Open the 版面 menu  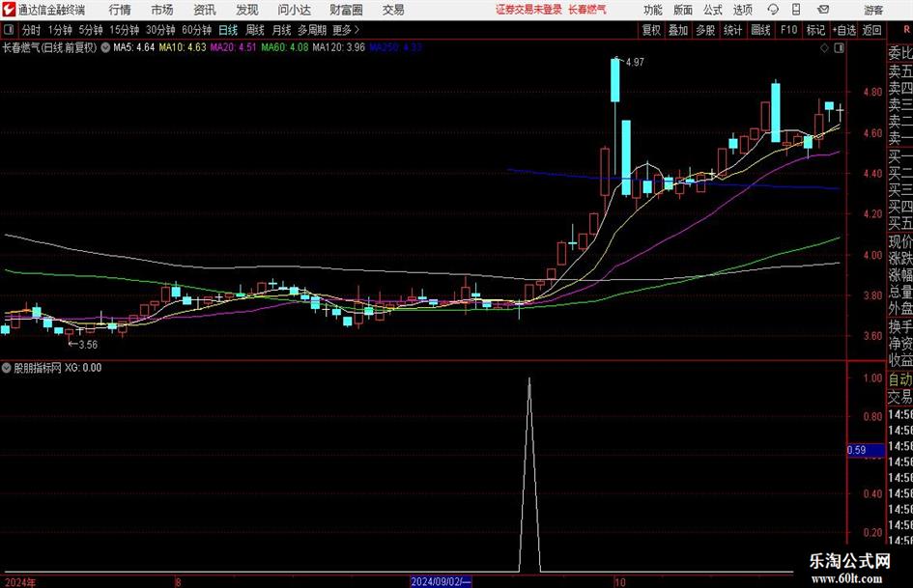pos(683,10)
